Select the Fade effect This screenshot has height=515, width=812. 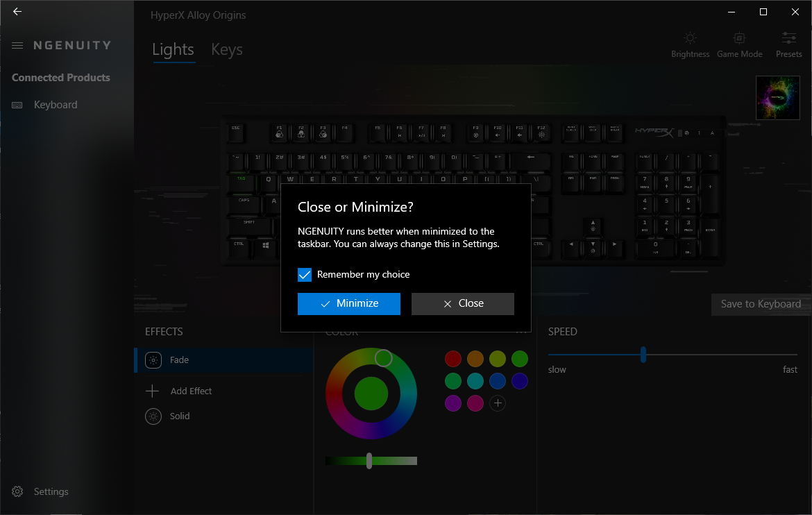[x=223, y=360]
